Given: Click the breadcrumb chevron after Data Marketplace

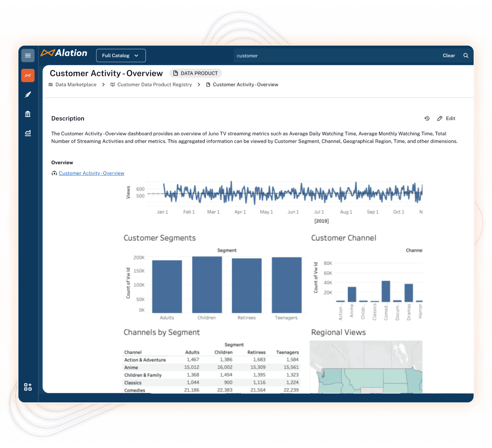Looking at the screenshot, I should pyautogui.click(x=103, y=85).
